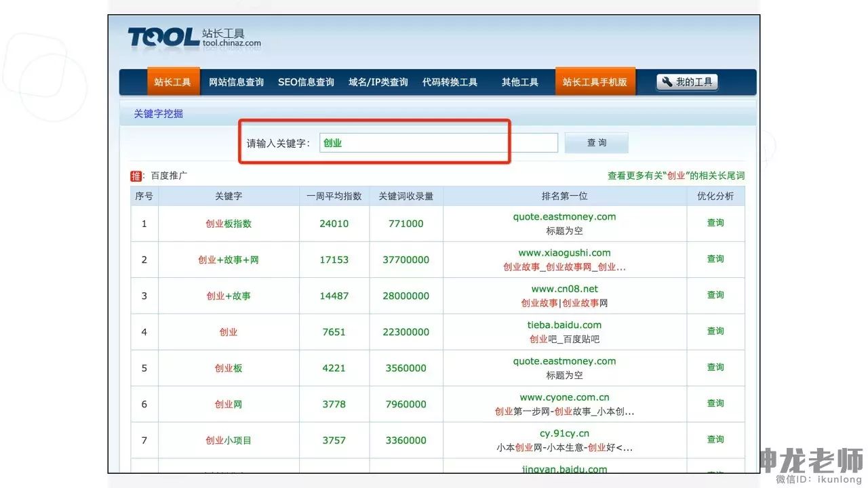Open 站长工具 tab in navigation bar

pos(173,82)
